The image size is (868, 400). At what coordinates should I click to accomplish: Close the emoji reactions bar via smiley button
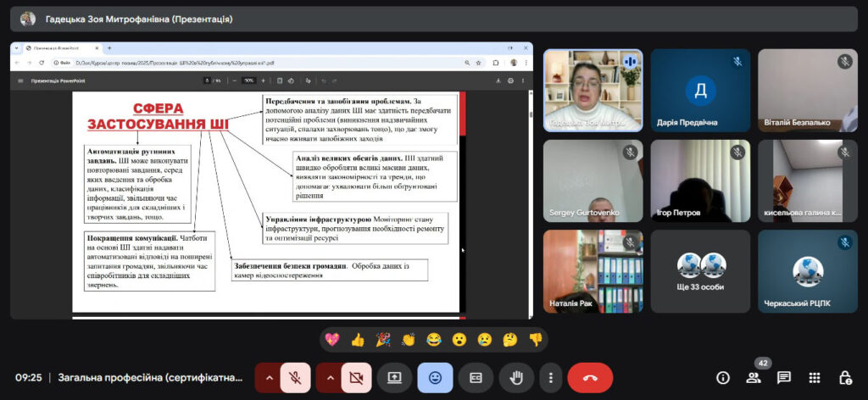(435, 378)
